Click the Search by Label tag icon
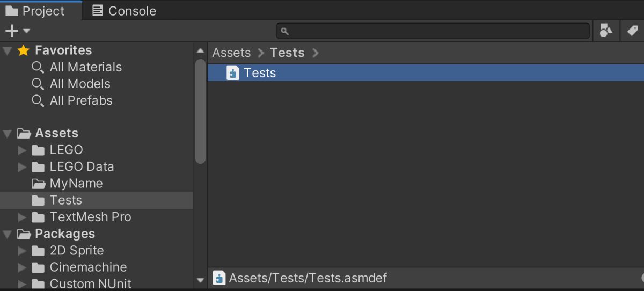This screenshot has height=291, width=644. (x=632, y=31)
